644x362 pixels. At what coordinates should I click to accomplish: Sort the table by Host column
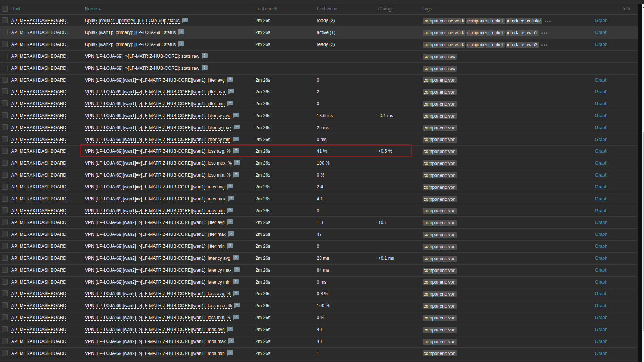pyautogui.click(x=16, y=9)
